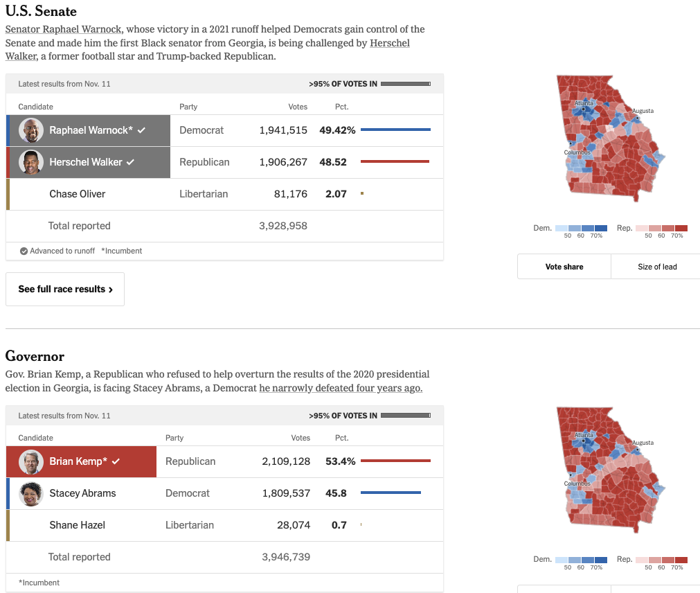Click the Senate votes-in progress bar
The width and height of the screenshot is (700, 593).
point(406,84)
